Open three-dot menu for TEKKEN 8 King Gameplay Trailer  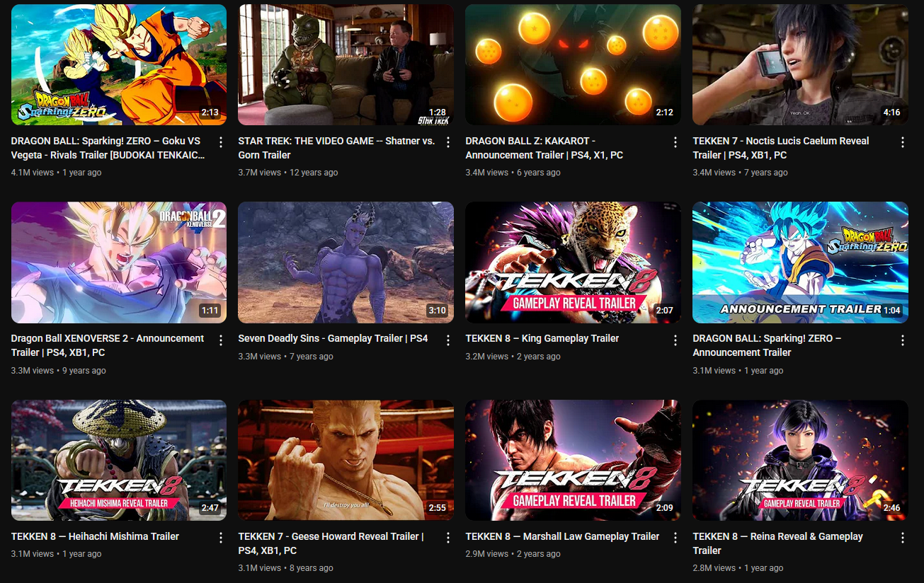point(675,340)
